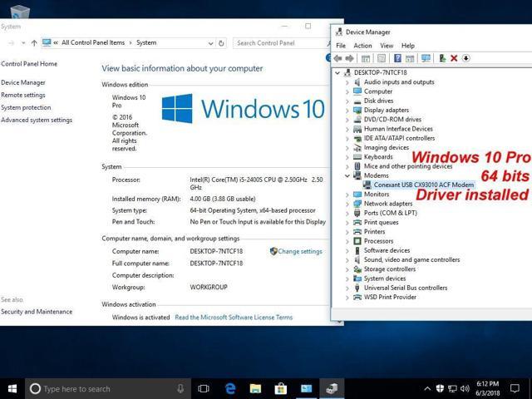Open the View menu in Device Manager
This screenshot has width=532, height=399.
point(387,46)
